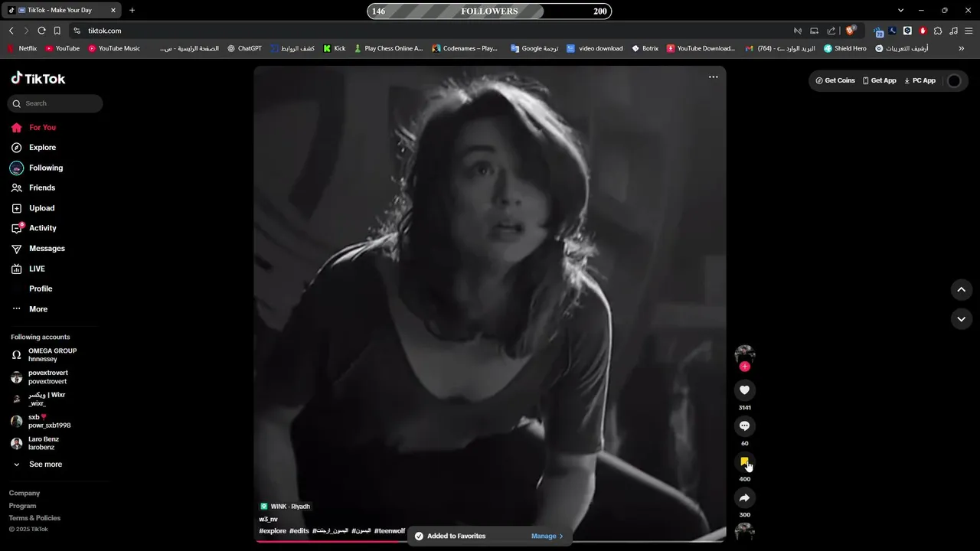Screen dimensions: 980x551
Task: Open the Botrix bookmark
Action: coord(645,48)
